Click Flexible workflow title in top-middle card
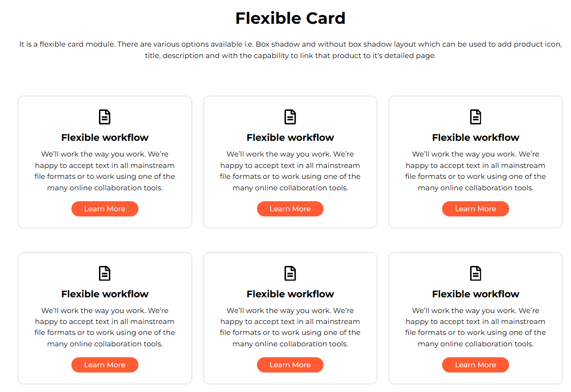The width and height of the screenshot is (571, 392). [x=290, y=137]
